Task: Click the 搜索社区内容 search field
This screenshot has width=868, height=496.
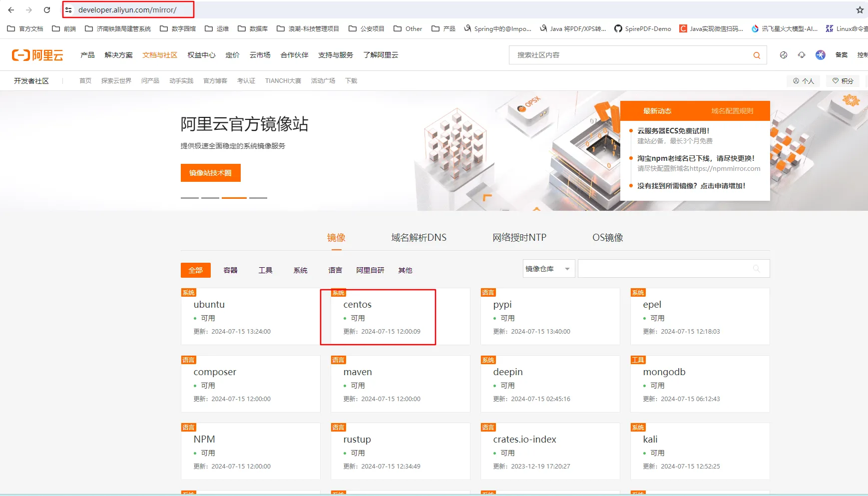Action: (x=629, y=55)
